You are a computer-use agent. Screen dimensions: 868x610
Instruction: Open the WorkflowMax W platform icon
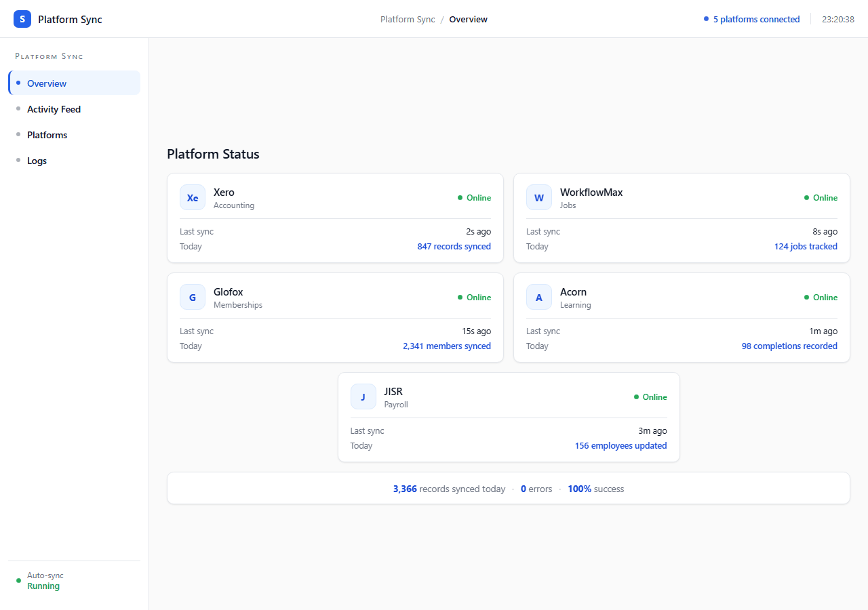(539, 198)
